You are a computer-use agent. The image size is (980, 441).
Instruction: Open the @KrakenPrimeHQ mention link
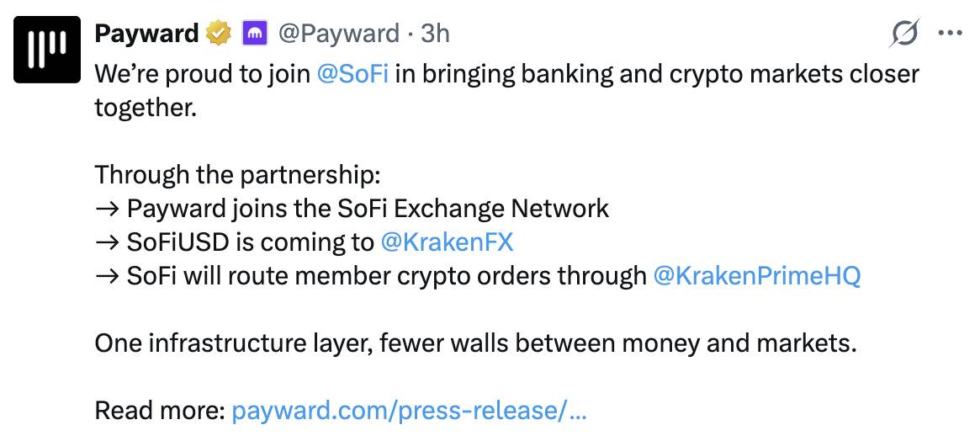click(757, 276)
